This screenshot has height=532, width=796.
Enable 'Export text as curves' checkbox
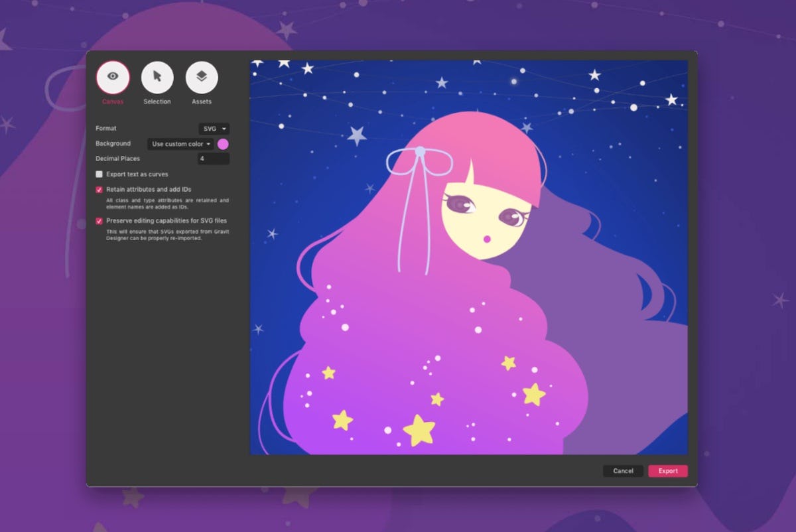point(99,174)
